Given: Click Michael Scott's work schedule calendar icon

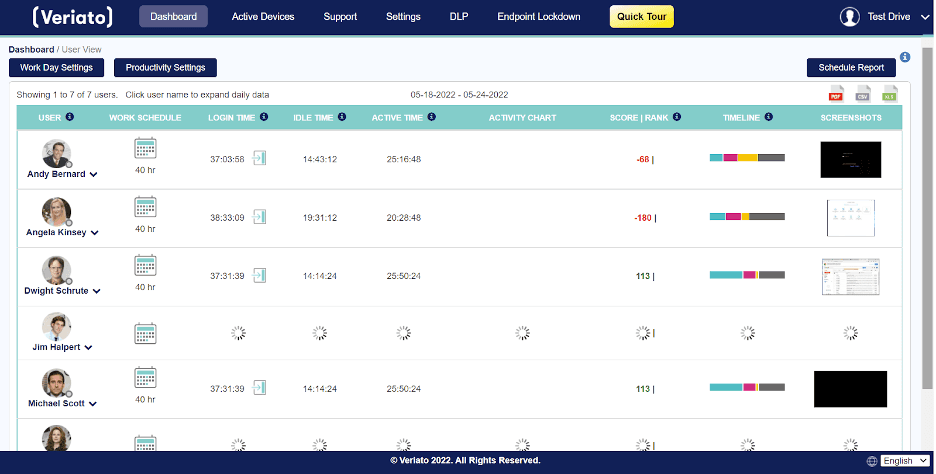Looking at the screenshot, I should 145,379.
